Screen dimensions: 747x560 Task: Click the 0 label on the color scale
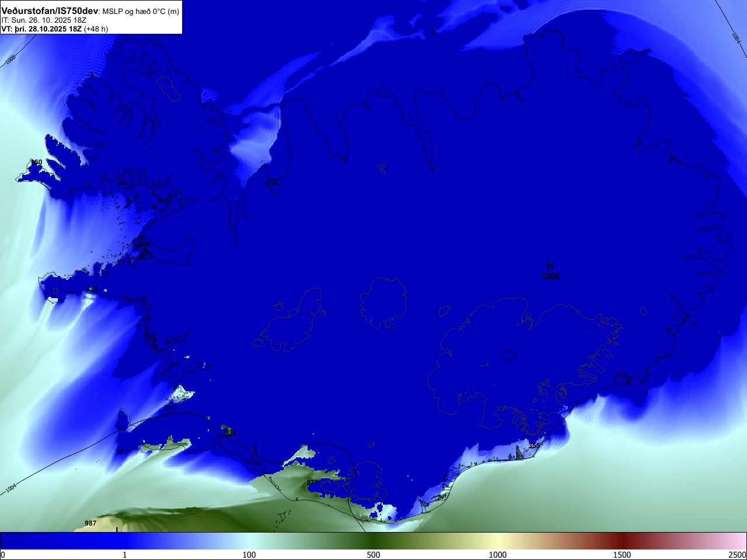[3, 555]
